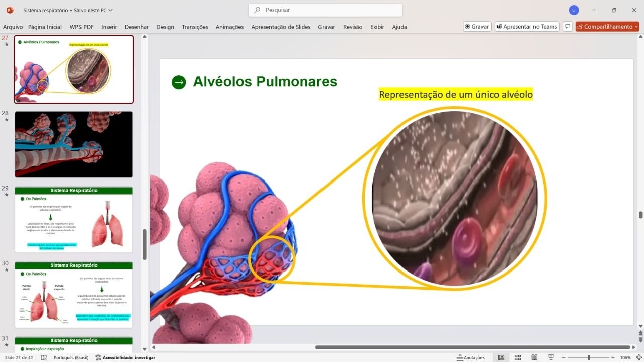The width and height of the screenshot is (644, 362).
Task: Open the Animações tab
Action: coord(229,27)
